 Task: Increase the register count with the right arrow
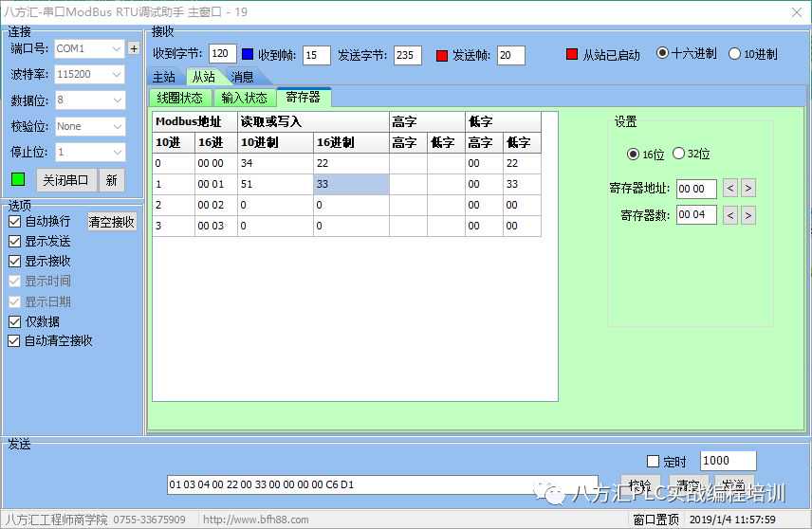(x=748, y=215)
